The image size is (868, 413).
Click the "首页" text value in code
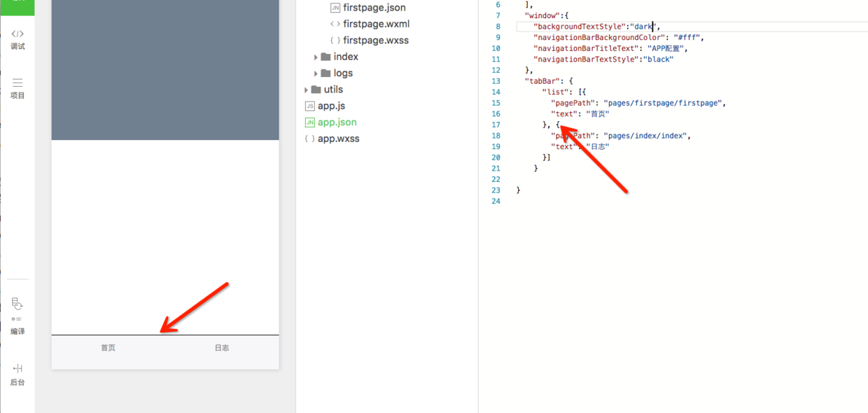tap(597, 114)
